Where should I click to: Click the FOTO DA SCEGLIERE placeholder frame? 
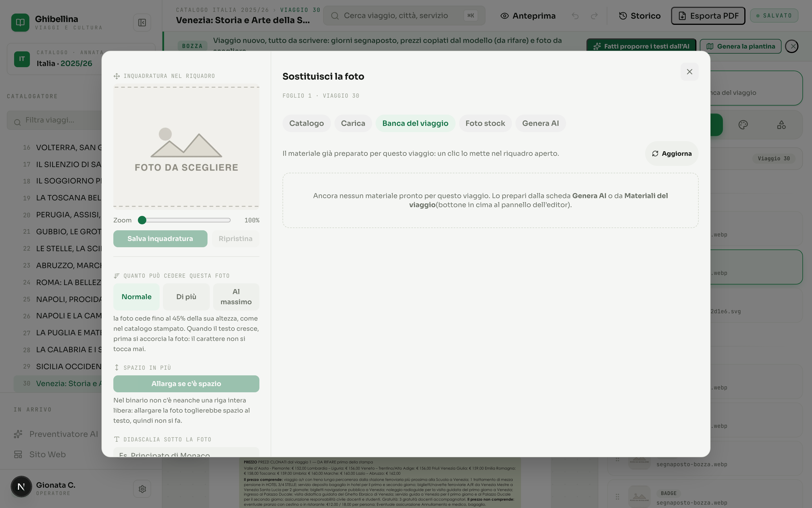pyautogui.click(x=186, y=147)
